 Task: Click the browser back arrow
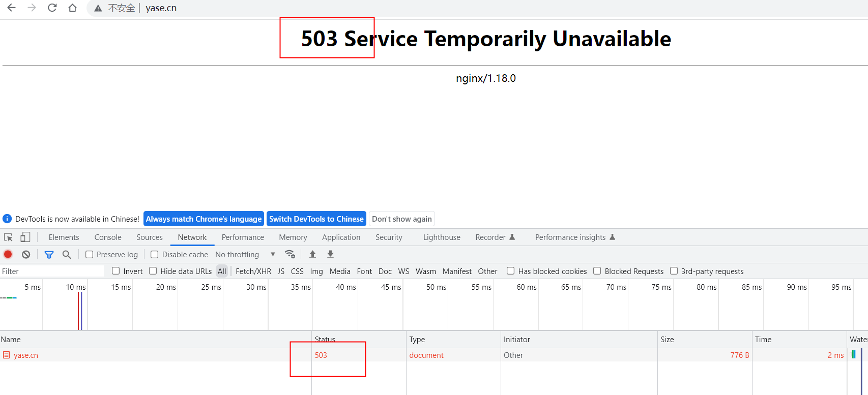(11, 8)
